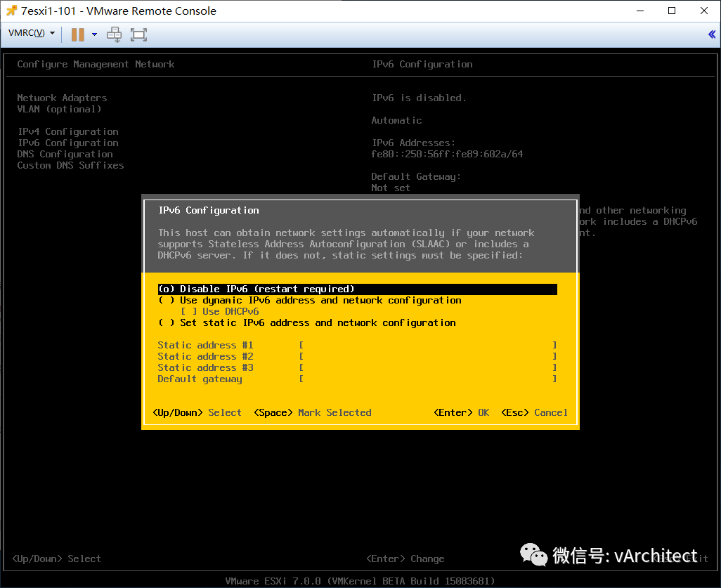Screen dimensions: 721x588
Task: Click <Up/Down> Select hint in the dialog
Action: (x=197, y=412)
